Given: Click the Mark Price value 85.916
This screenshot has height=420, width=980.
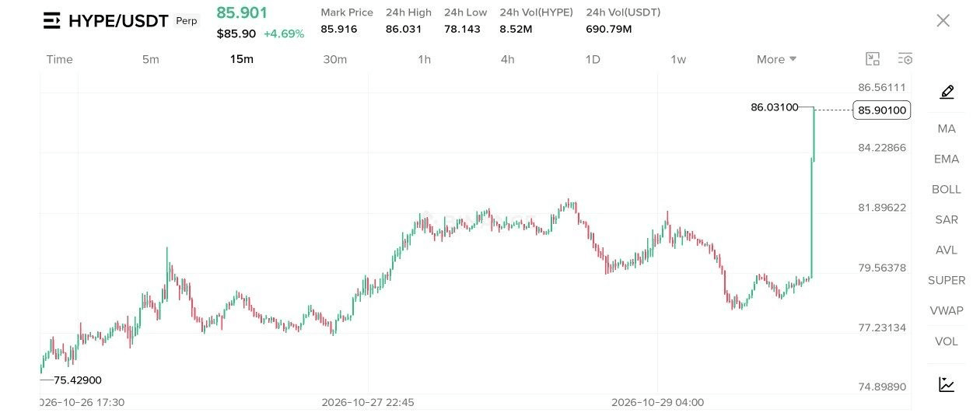Looking at the screenshot, I should pos(339,30).
